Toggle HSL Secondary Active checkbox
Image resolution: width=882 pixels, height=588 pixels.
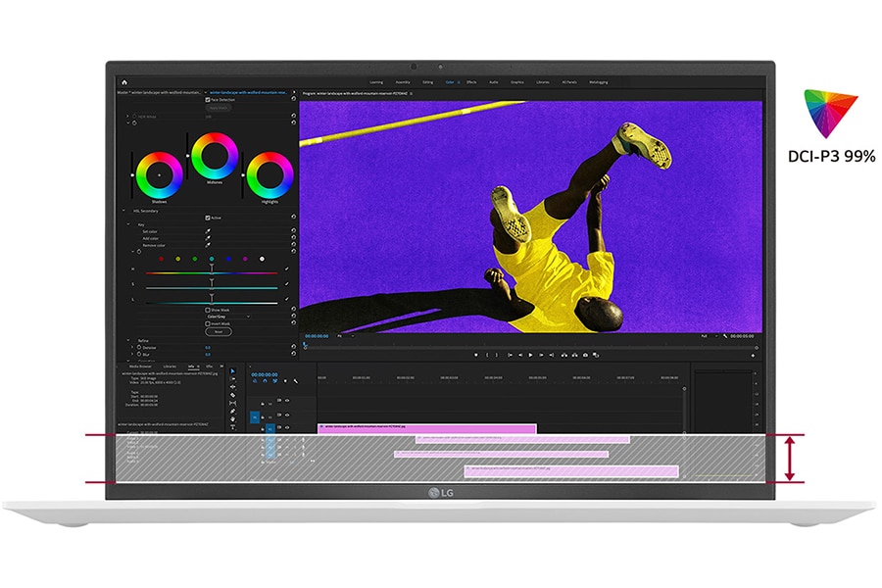pos(208,218)
